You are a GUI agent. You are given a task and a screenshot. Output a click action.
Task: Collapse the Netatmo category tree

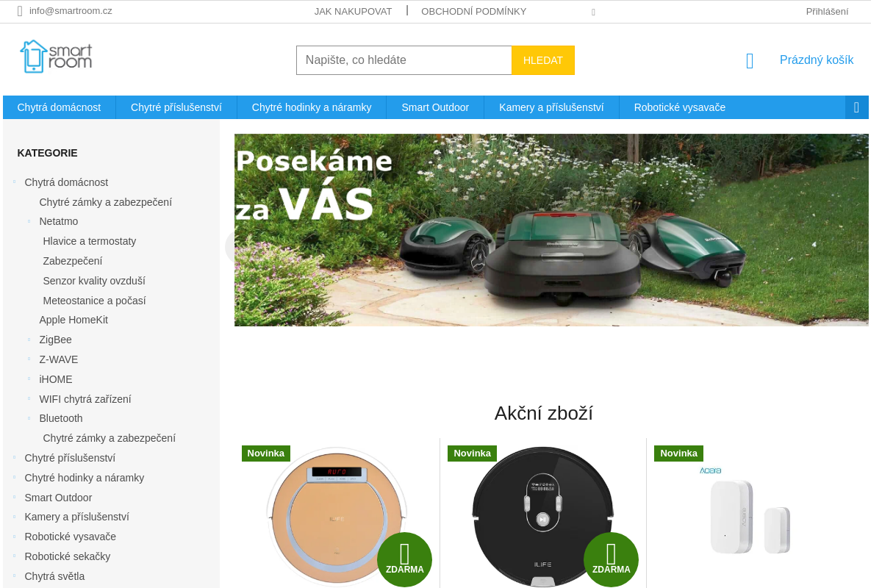coord(29,221)
